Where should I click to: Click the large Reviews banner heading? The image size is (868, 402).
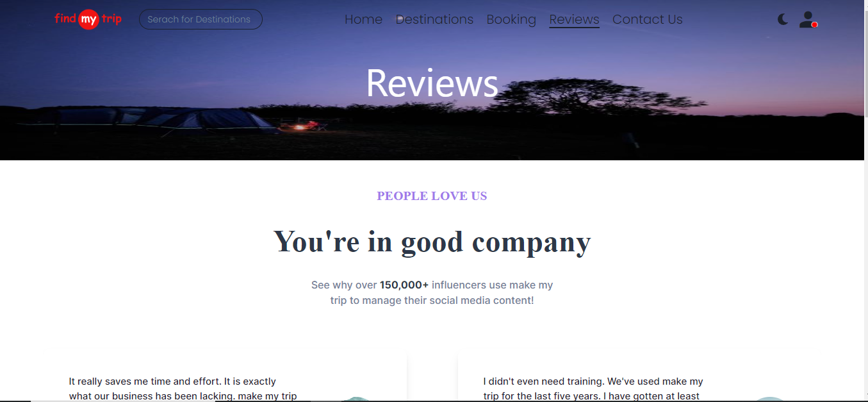tap(432, 83)
